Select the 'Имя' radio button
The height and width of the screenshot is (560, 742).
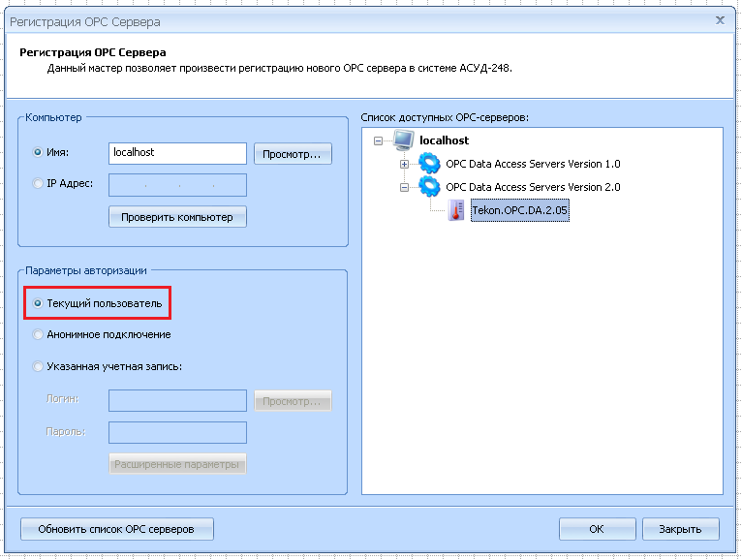pos(38,152)
